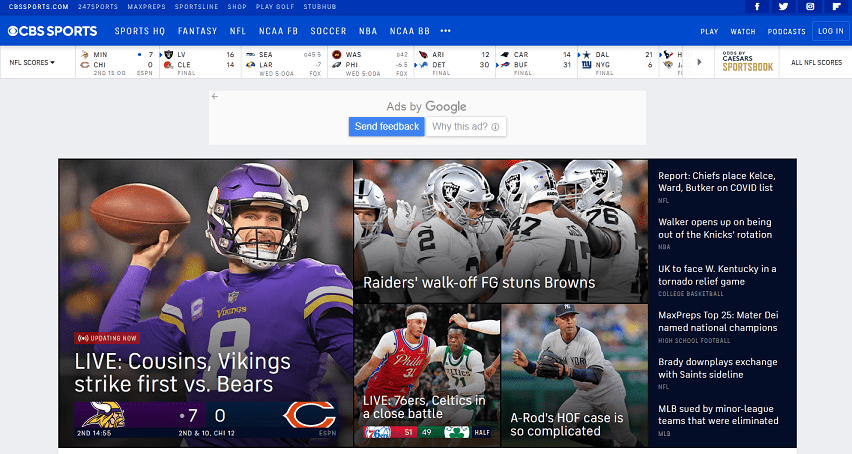Image resolution: width=852 pixels, height=454 pixels.
Task: Click the CBS Sports logo
Action: [52, 31]
